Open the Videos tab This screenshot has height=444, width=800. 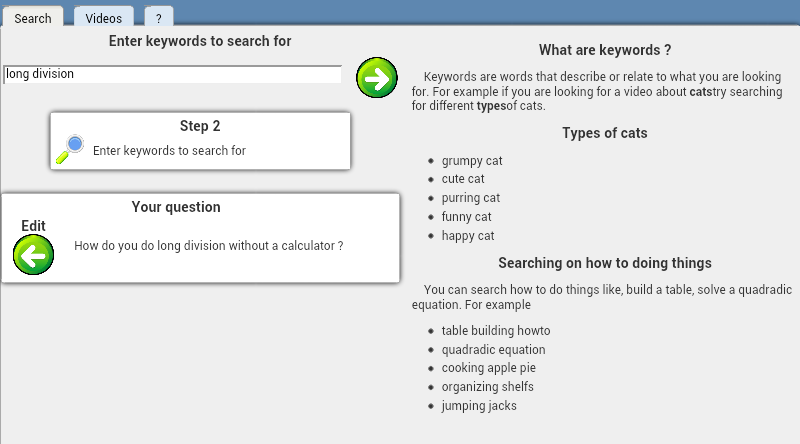[104, 18]
